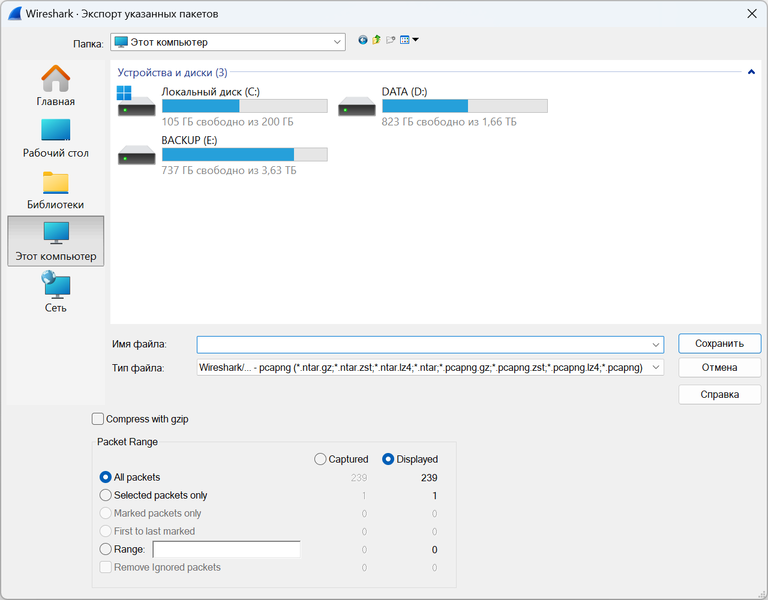Choose the All packets option
768x600 pixels.
[x=105, y=477]
